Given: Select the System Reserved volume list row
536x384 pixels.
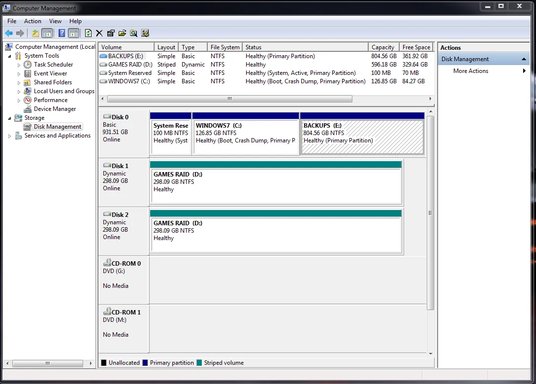Looking at the screenshot, I should pos(265,73).
